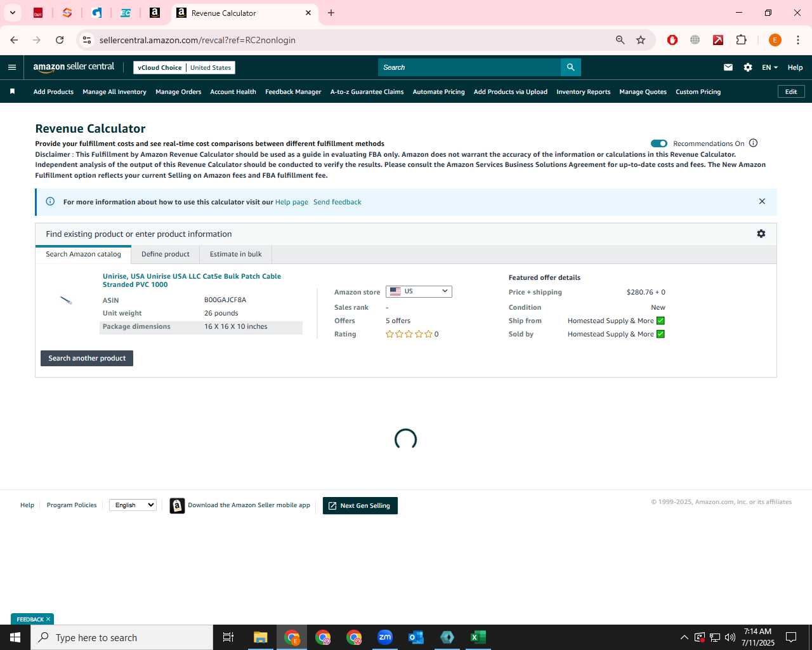Dismiss the help info banner

[x=762, y=201]
